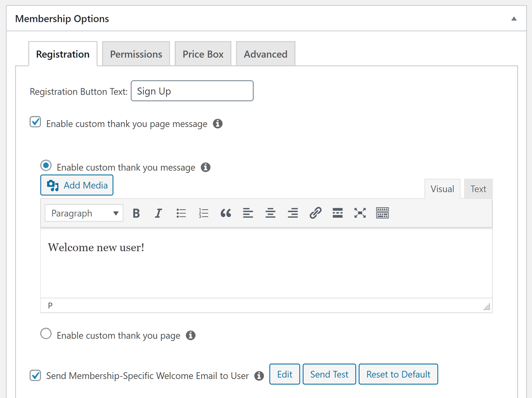This screenshot has width=532, height=398.
Task: Insert a bulleted list
Action: (181, 213)
